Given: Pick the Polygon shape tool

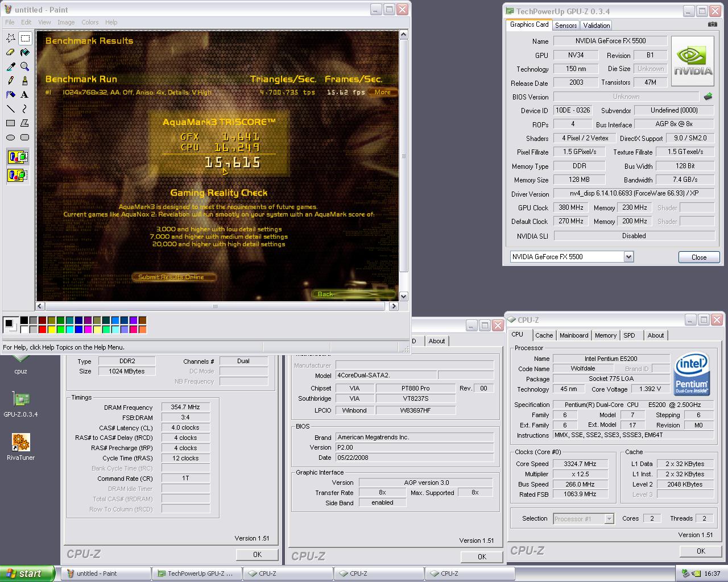Looking at the screenshot, I should click(25, 123).
